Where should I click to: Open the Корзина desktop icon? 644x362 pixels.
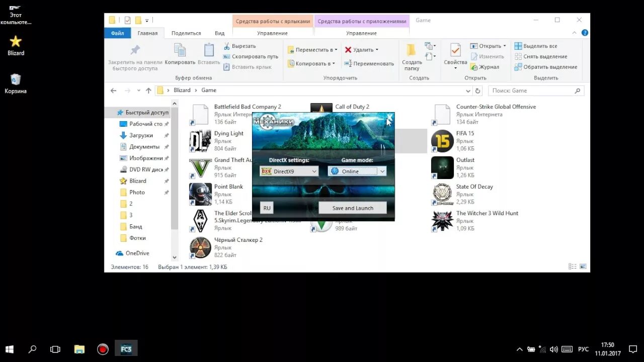coord(16,83)
